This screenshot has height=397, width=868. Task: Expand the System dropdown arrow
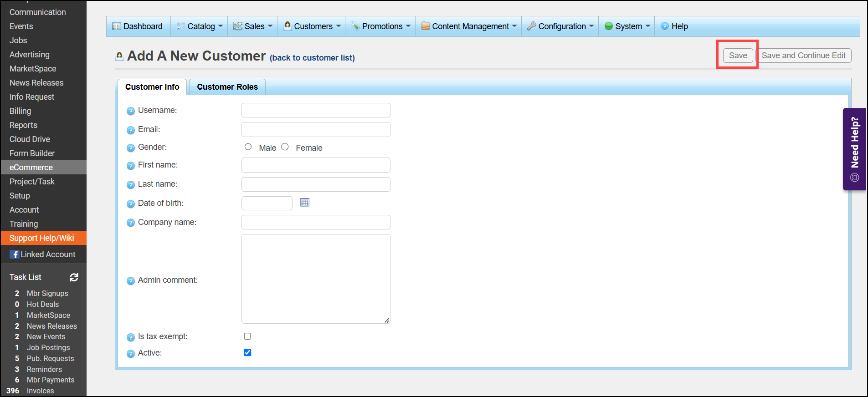coord(648,26)
